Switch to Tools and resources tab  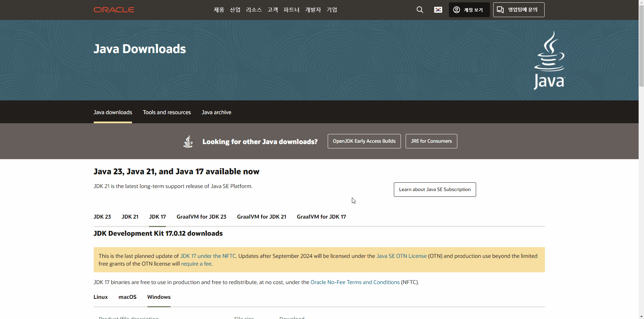coord(167,112)
